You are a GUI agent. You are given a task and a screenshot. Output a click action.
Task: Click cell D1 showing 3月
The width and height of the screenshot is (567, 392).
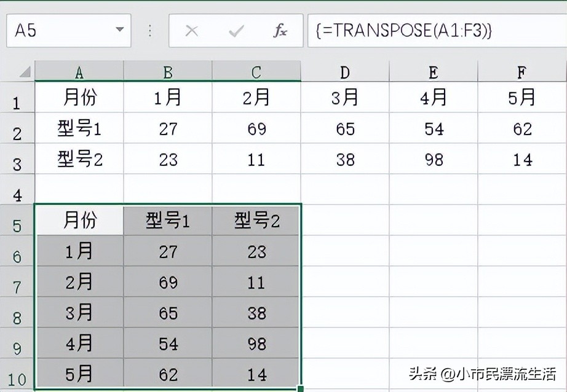click(x=344, y=97)
